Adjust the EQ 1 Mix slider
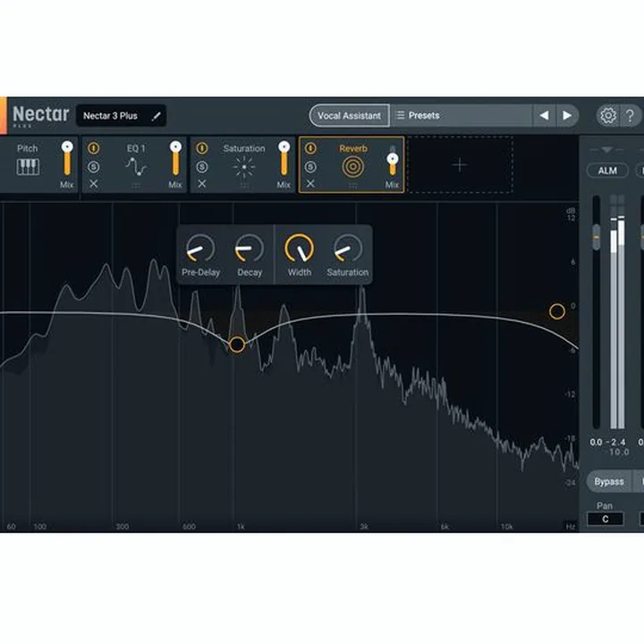The width and height of the screenshot is (644, 644). coord(175,158)
